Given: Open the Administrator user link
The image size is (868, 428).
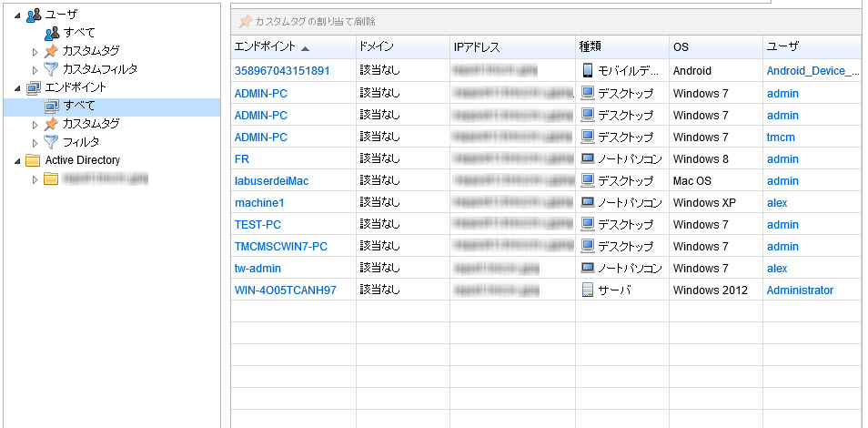Looking at the screenshot, I should coord(800,290).
